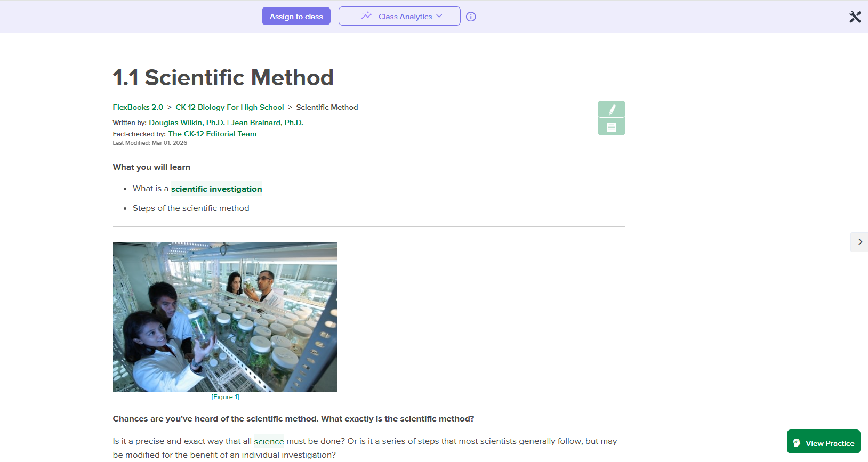Click the highlighted science term in paragraph
Viewport: 868px width, 462px height.
tap(269, 441)
